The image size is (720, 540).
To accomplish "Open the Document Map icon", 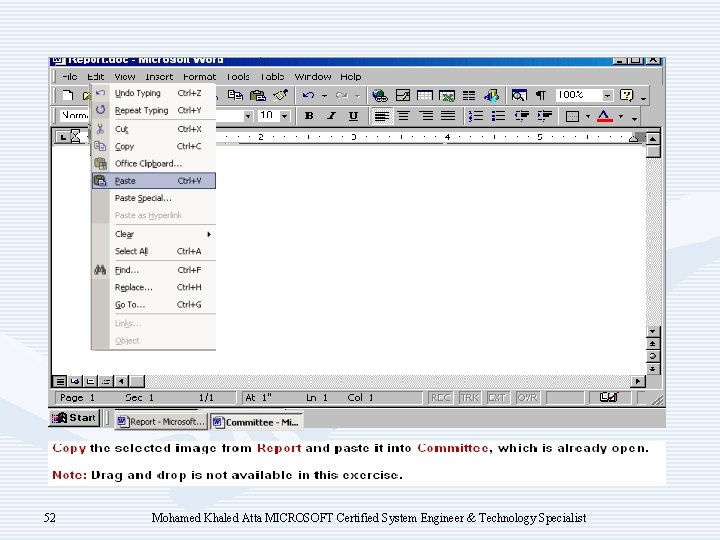I will click(519, 95).
